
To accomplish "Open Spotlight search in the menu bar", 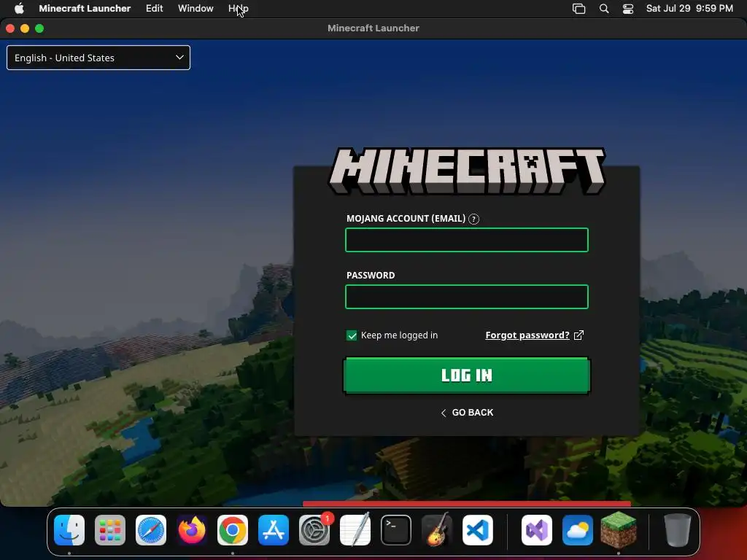I will pos(604,9).
